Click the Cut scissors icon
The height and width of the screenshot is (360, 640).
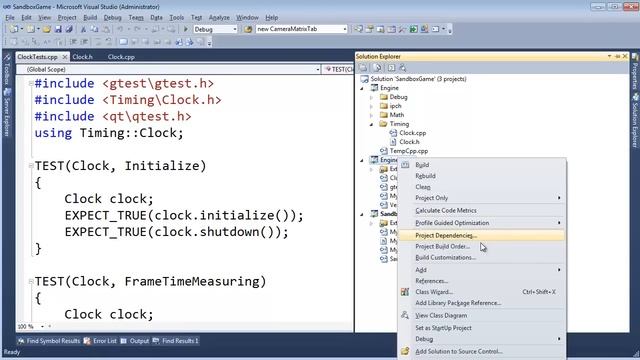[83, 29]
